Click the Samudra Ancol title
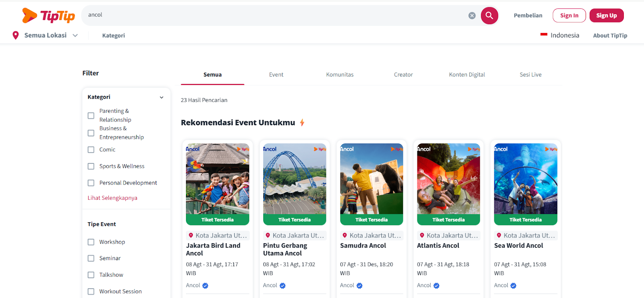 pos(363,246)
